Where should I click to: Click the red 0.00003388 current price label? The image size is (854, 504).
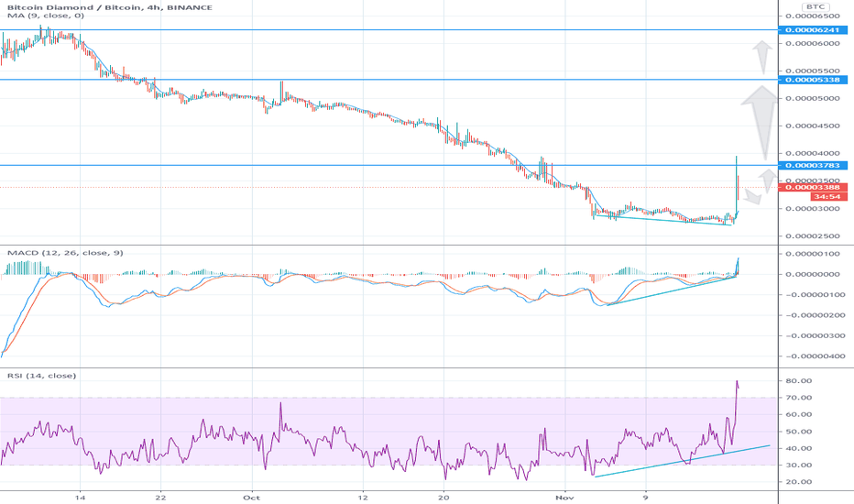pos(813,188)
